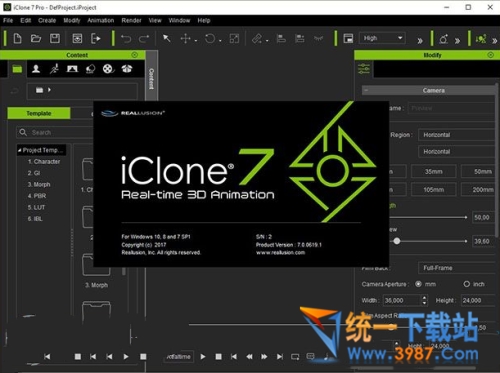Select the mm aperture unit
500x373 pixels.
pos(418,284)
